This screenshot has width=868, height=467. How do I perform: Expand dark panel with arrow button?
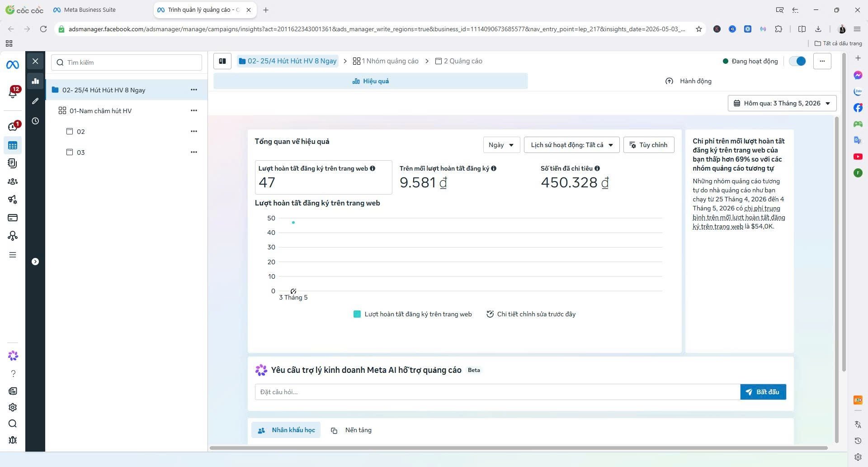coord(35,262)
